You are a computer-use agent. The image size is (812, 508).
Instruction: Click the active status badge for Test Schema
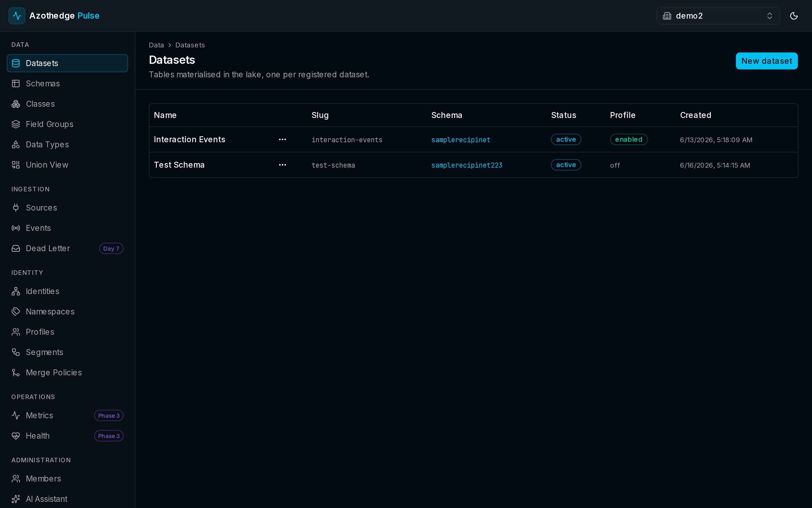pyautogui.click(x=566, y=165)
